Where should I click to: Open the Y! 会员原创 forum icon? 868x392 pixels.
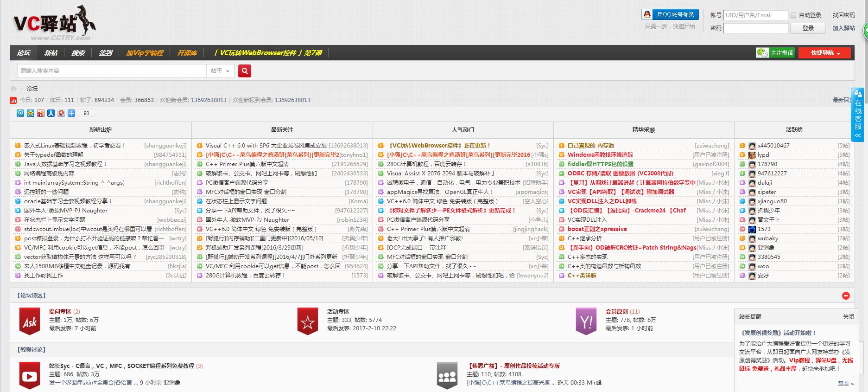click(x=586, y=321)
